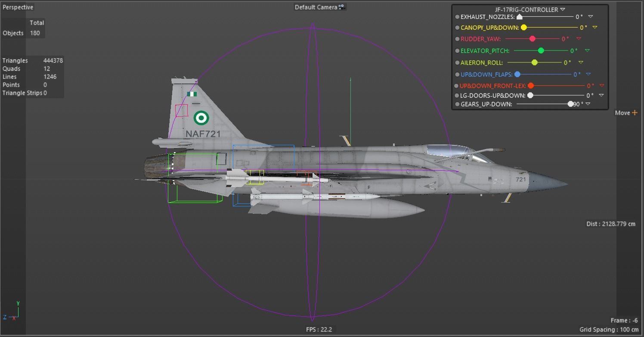Click the GEARS_UP-DOWN slider knob
This screenshot has height=337, width=644.
(571, 104)
